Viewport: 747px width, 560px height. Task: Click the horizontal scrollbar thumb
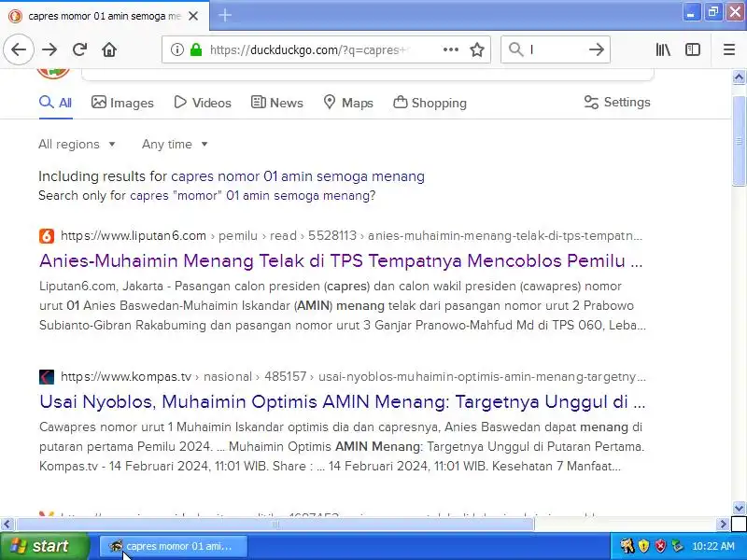(275, 525)
